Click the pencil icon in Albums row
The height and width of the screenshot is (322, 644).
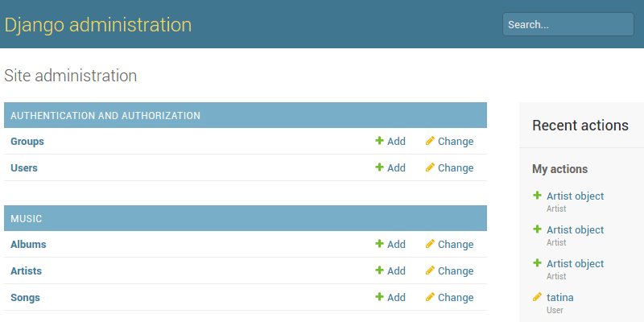(x=430, y=244)
